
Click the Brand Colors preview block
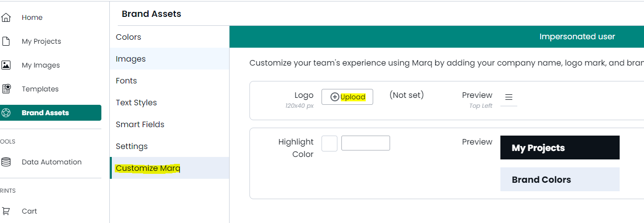[x=560, y=180]
